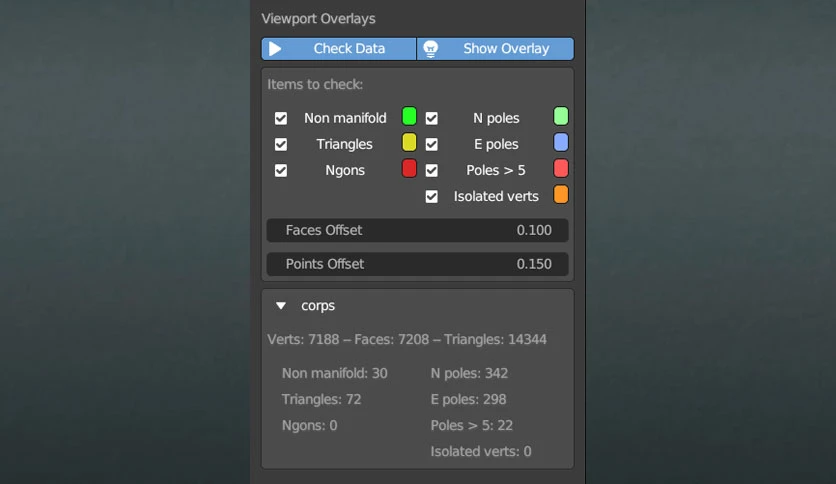Image resolution: width=836 pixels, height=484 pixels.
Task: Click the Verts: 7188 statistics line
Action: tap(407, 340)
